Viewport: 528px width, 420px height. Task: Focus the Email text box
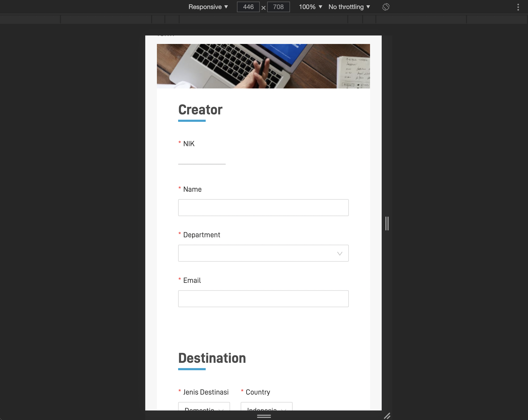[x=263, y=299]
